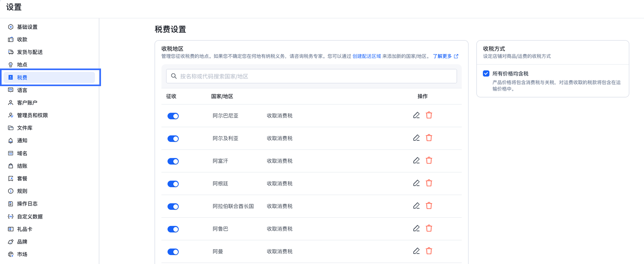
Task: Click the 收款 wallet icon
Action: click(x=11, y=39)
